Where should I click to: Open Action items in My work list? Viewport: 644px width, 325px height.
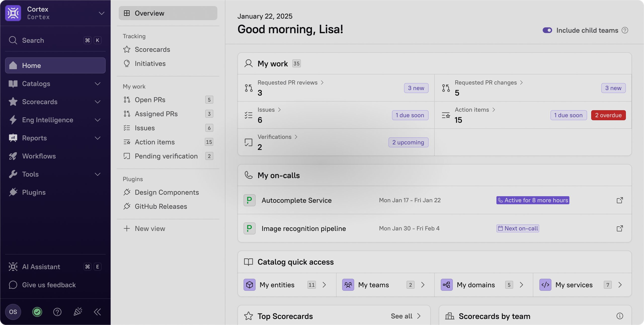[x=155, y=142]
